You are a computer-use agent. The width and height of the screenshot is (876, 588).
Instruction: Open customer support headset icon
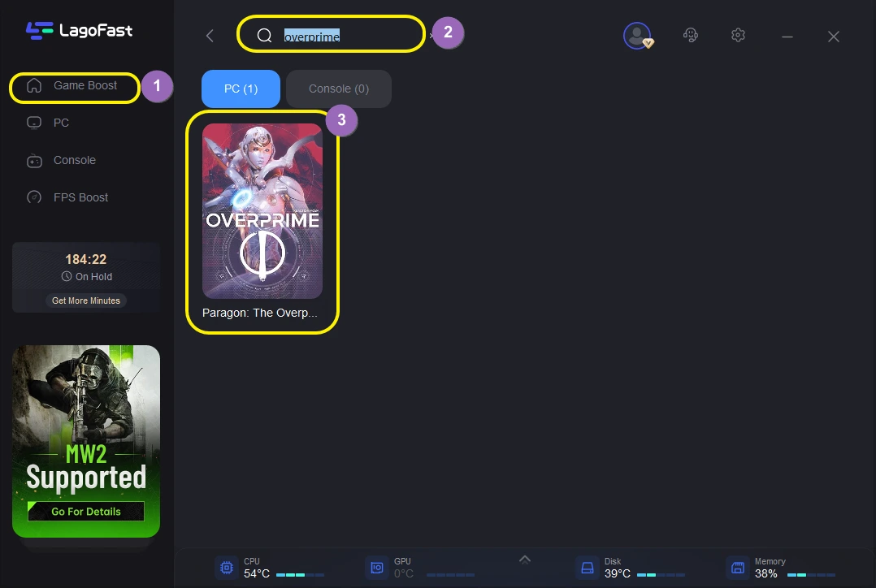tap(691, 35)
